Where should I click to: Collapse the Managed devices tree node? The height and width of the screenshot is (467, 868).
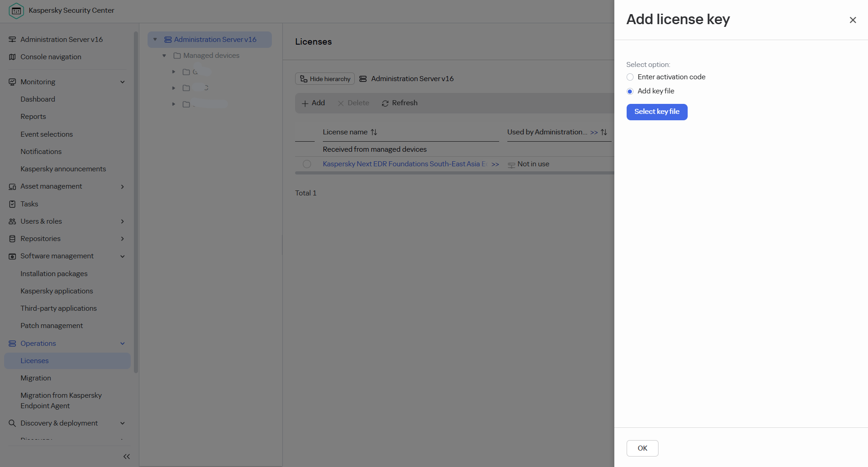coord(164,56)
